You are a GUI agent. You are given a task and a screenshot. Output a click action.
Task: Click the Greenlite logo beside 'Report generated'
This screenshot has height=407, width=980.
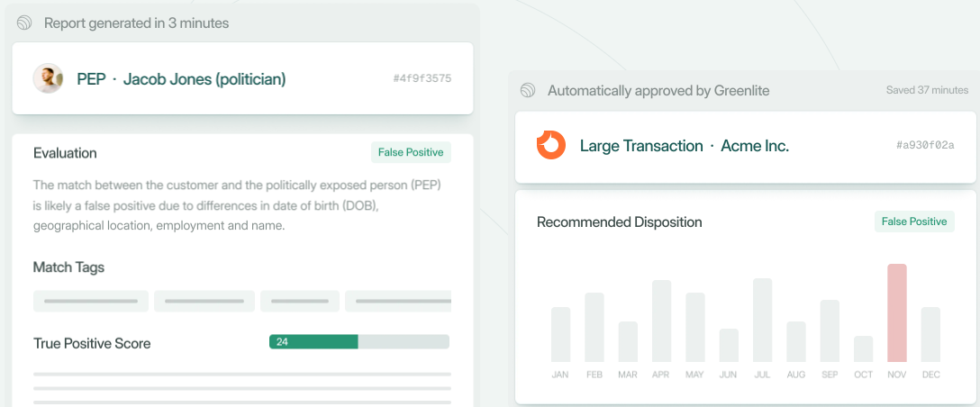[x=24, y=23]
